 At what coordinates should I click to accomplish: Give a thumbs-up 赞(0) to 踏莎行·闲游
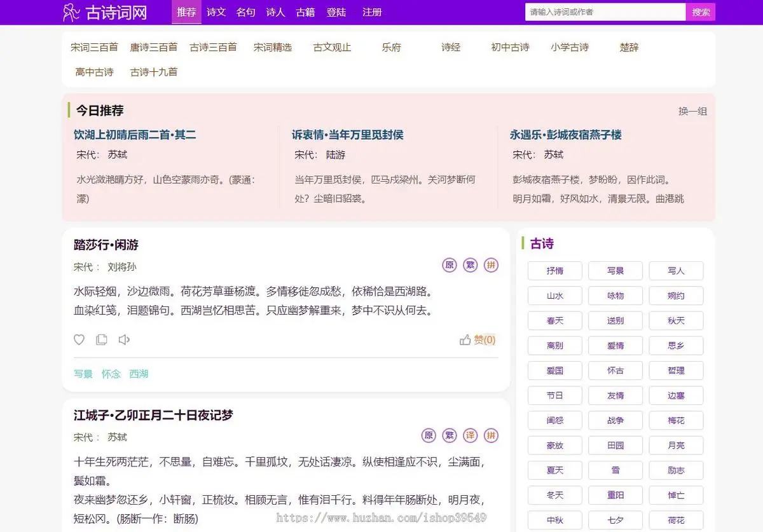[x=478, y=340]
